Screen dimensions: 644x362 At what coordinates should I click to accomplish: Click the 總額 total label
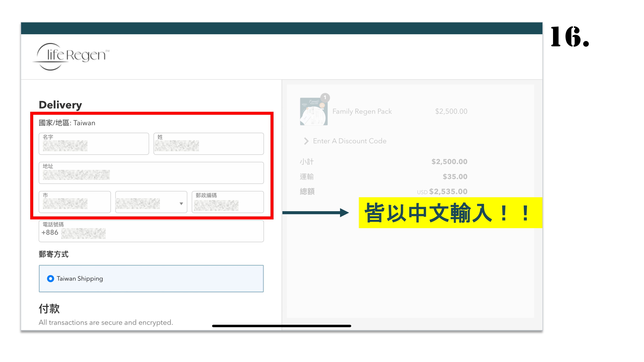(x=307, y=192)
